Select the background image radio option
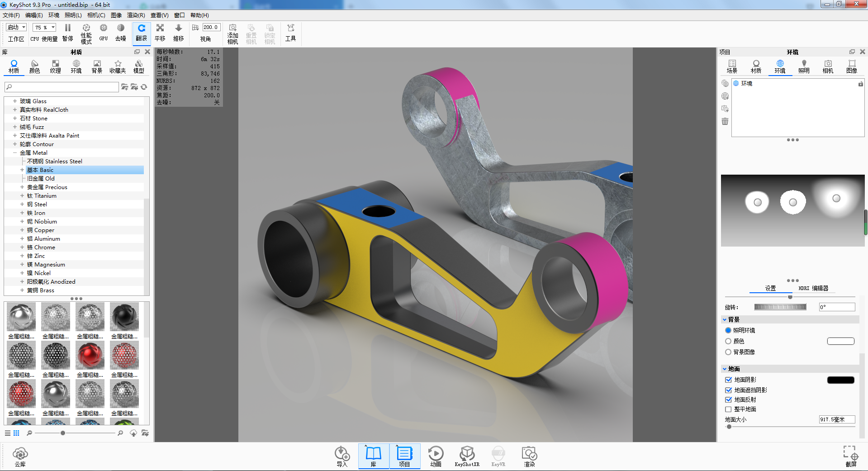868x471 pixels. tap(728, 352)
